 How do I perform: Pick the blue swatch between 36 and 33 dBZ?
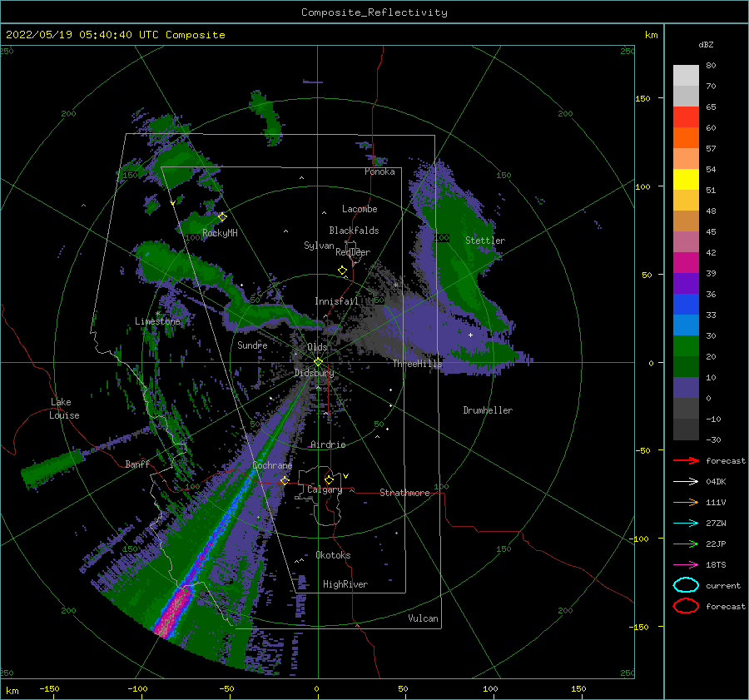[x=686, y=305]
